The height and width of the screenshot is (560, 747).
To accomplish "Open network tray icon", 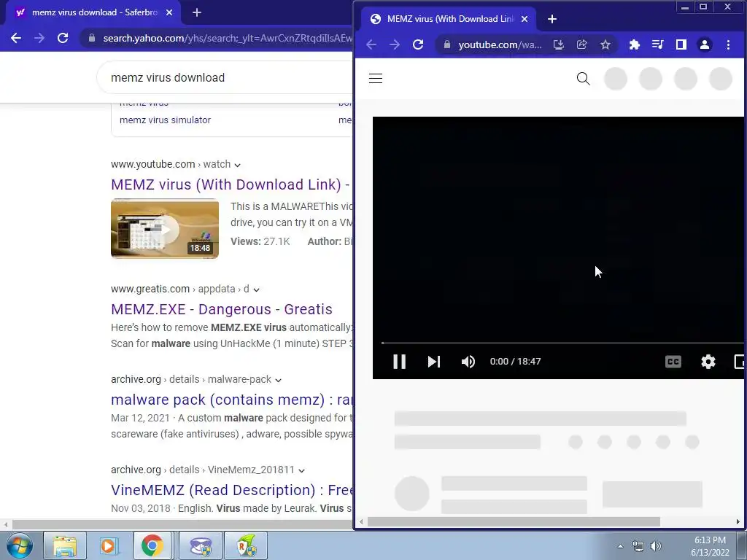I will [638, 546].
